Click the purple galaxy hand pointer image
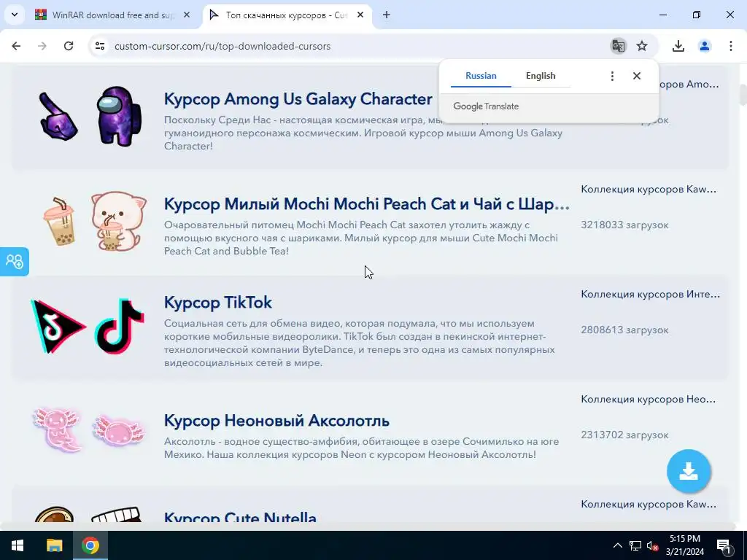The image size is (747, 560). (58, 117)
